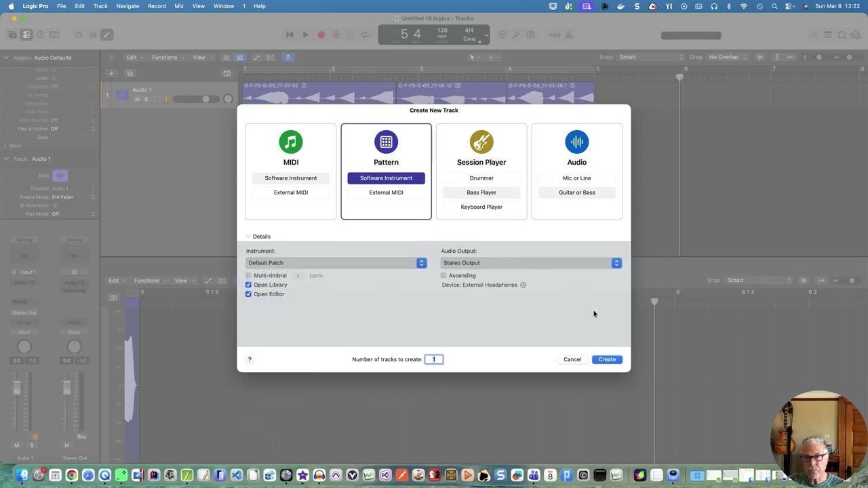Viewport: 868px width, 488px height.
Task: Solo the Audio 1 track with S
Action: point(146,100)
